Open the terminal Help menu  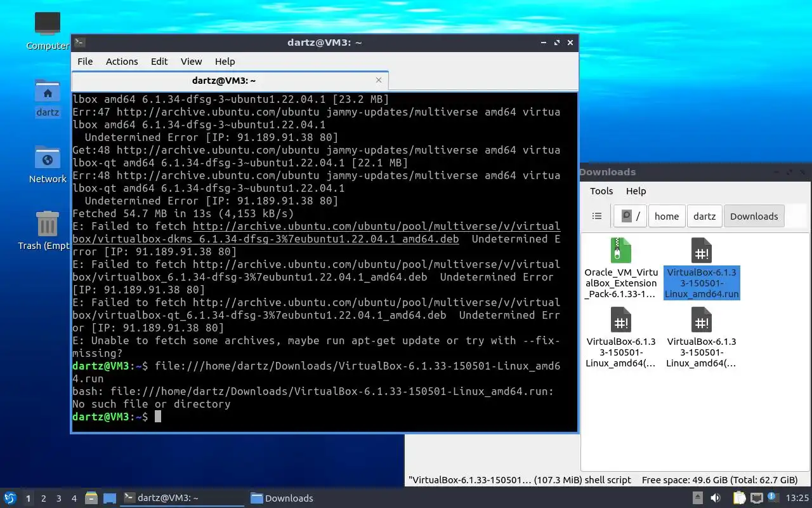(x=225, y=62)
